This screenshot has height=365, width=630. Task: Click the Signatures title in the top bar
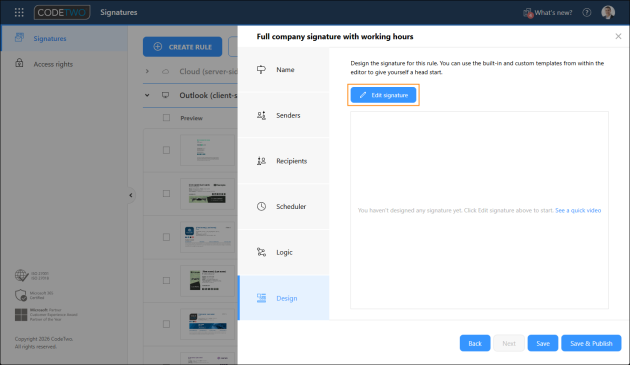pyautogui.click(x=119, y=12)
